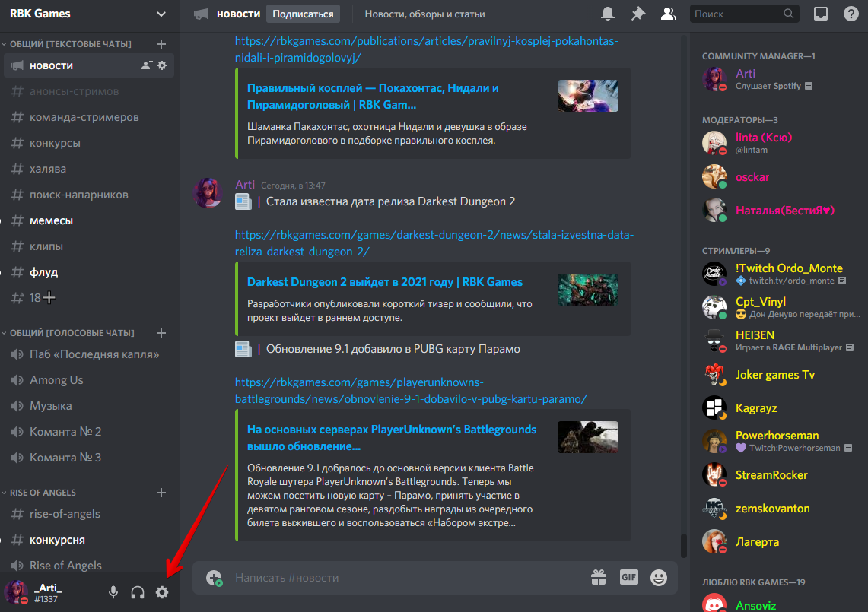
Task: Open the help question mark icon
Action: point(851,14)
